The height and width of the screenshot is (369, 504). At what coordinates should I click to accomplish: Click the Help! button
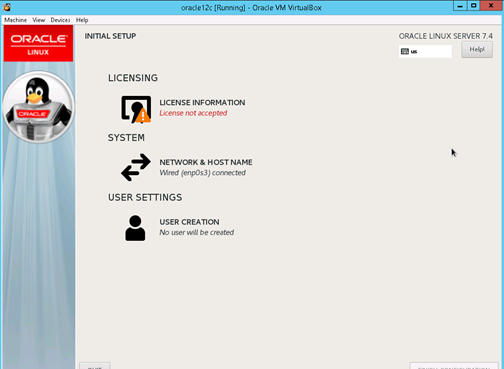pos(477,50)
